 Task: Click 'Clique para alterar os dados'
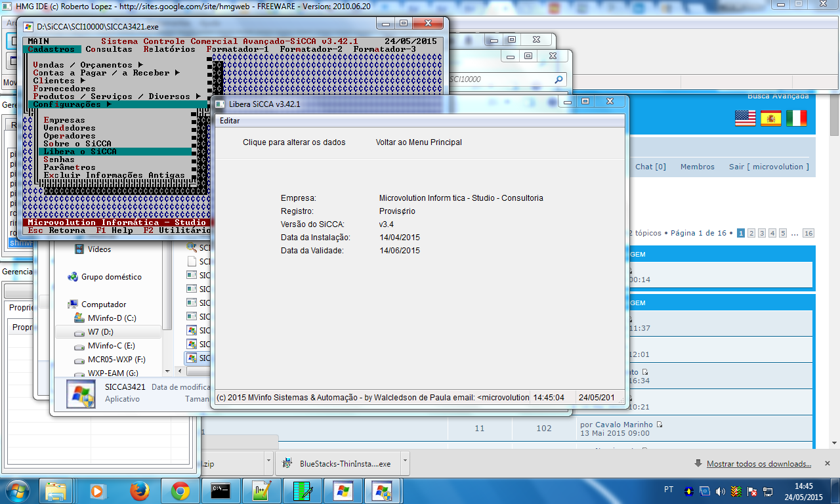click(294, 142)
